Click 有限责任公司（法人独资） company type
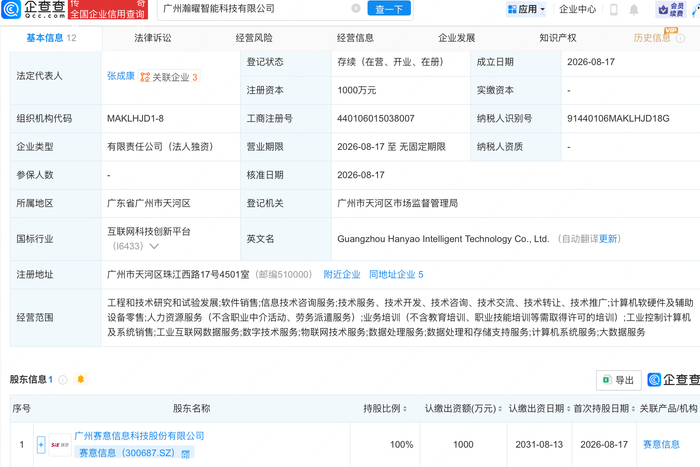Viewport: 700px width, 467px height. point(162,146)
